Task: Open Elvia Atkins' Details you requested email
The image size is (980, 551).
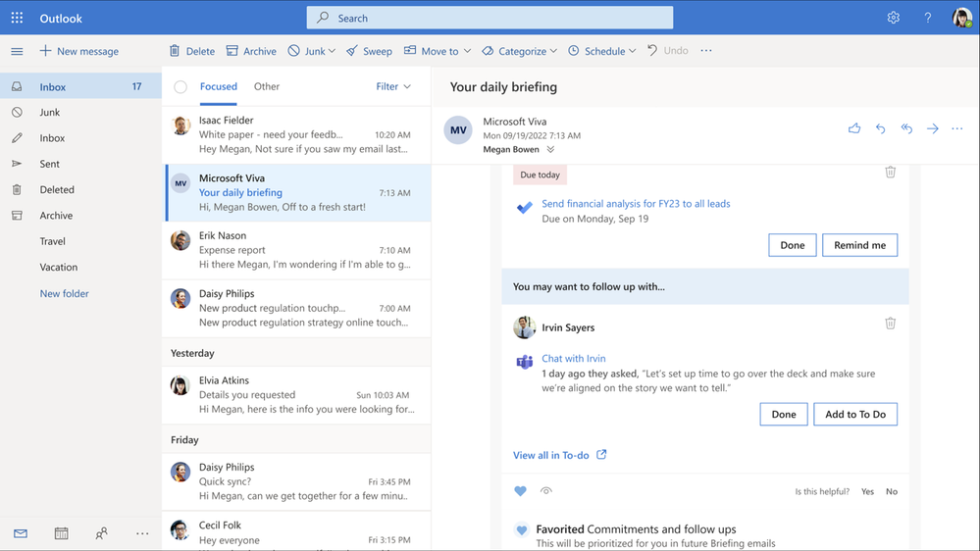Action: (296, 395)
